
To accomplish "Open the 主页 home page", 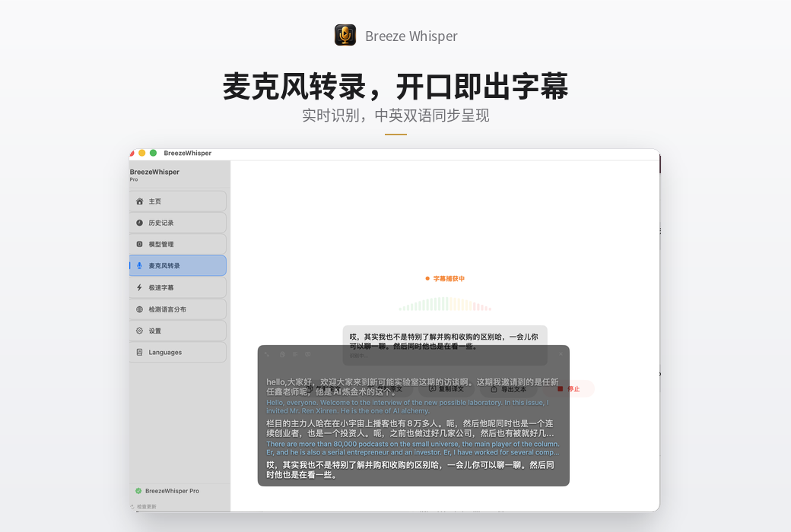I will click(177, 201).
